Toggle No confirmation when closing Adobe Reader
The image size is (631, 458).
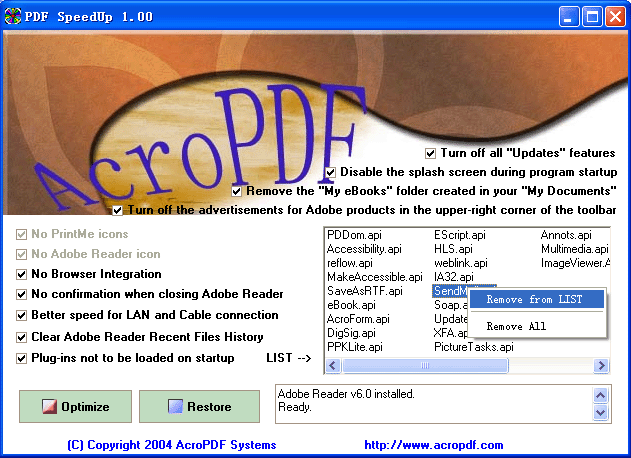click(x=21, y=294)
